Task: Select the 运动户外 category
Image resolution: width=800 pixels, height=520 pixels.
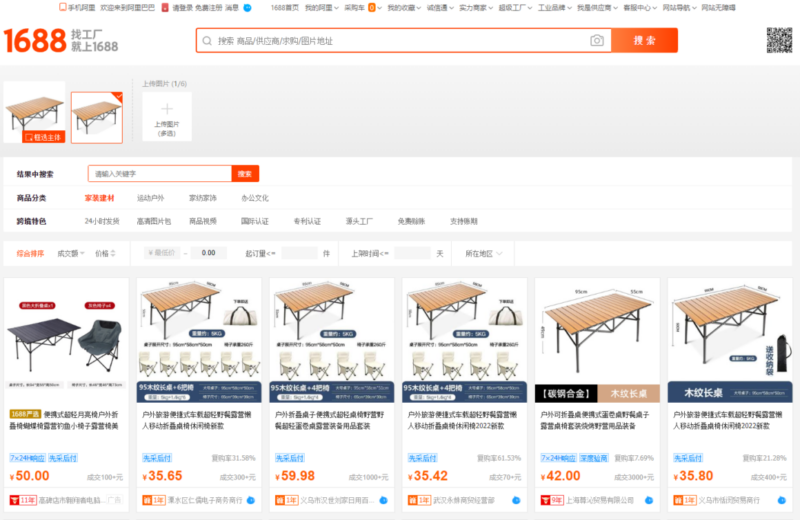Action: (151, 198)
